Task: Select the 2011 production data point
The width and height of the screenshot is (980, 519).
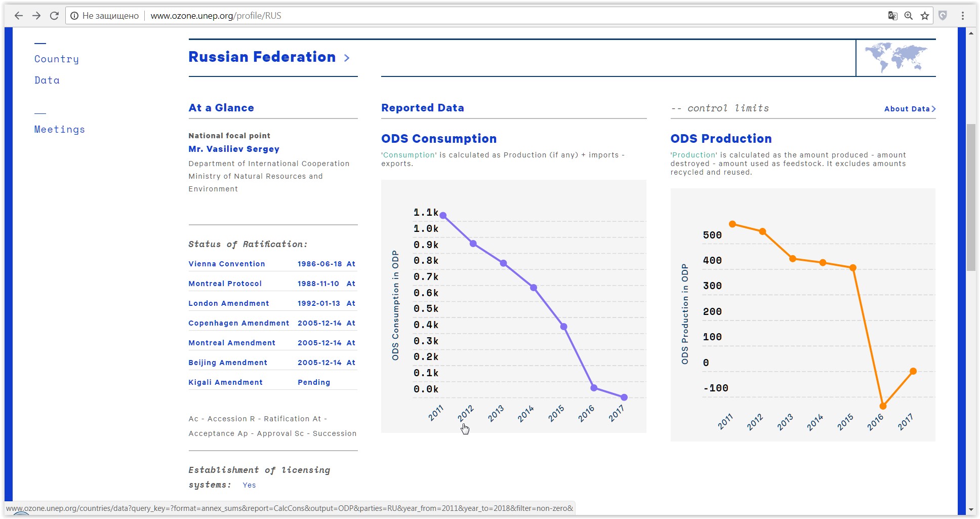Action: 732,224
